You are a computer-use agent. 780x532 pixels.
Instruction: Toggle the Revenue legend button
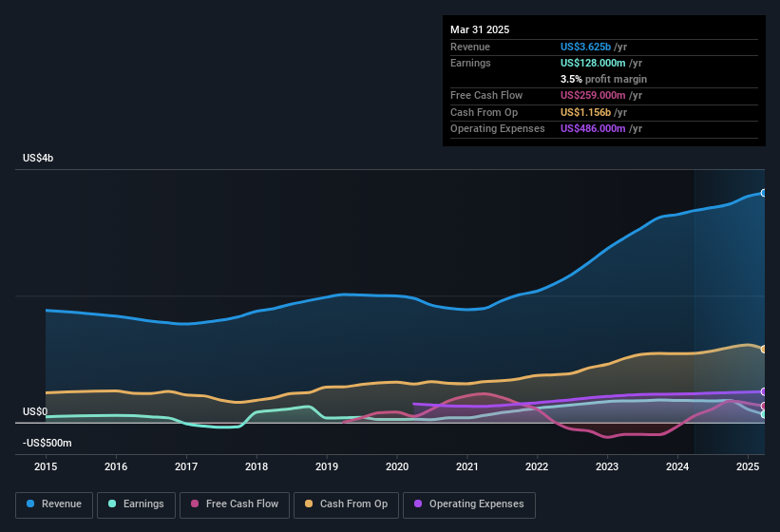[x=54, y=504]
